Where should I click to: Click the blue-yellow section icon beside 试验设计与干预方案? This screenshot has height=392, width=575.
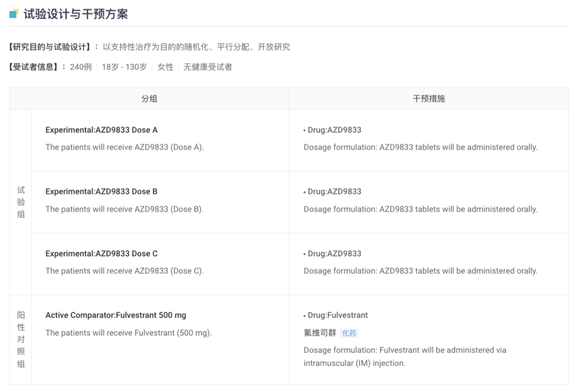coord(14,13)
